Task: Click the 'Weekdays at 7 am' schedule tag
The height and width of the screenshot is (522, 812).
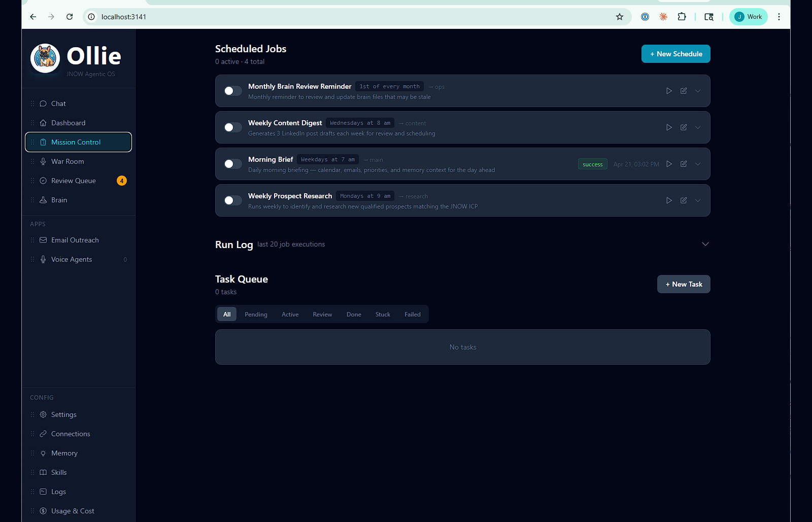Action: [x=328, y=159]
